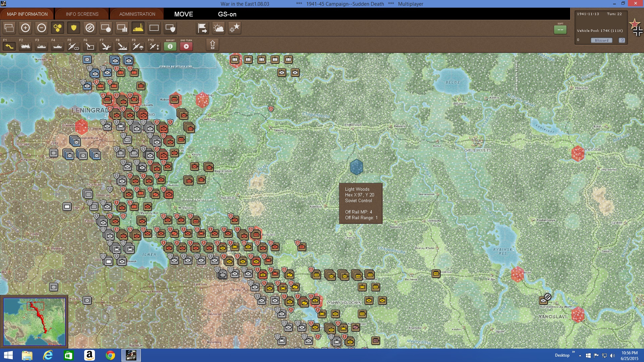Select the highlighted blue hex on map
The height and width of the screenshot is (362, 644).
click(356, 167)
